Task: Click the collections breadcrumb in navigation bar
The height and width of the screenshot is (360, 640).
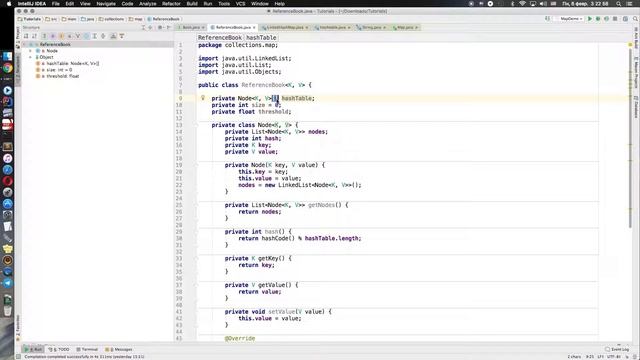Action: pos(111,19)
